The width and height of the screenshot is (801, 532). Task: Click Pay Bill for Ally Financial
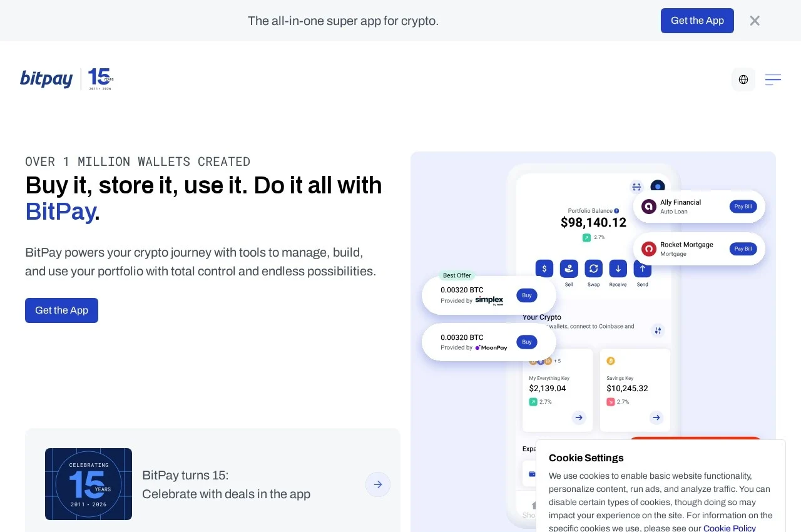click(743, 207)
